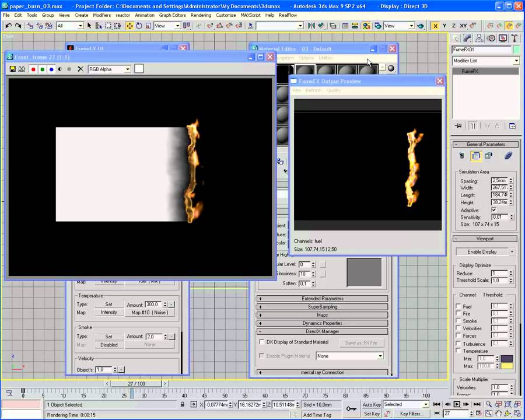Switch to the Hierarchy command panel

click(x=479, y=38)
